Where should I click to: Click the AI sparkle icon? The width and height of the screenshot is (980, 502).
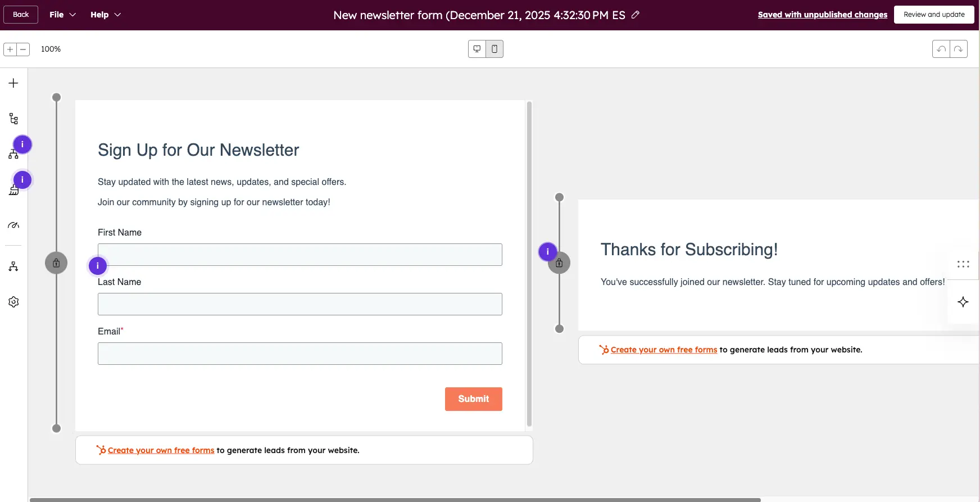[963, 302]
